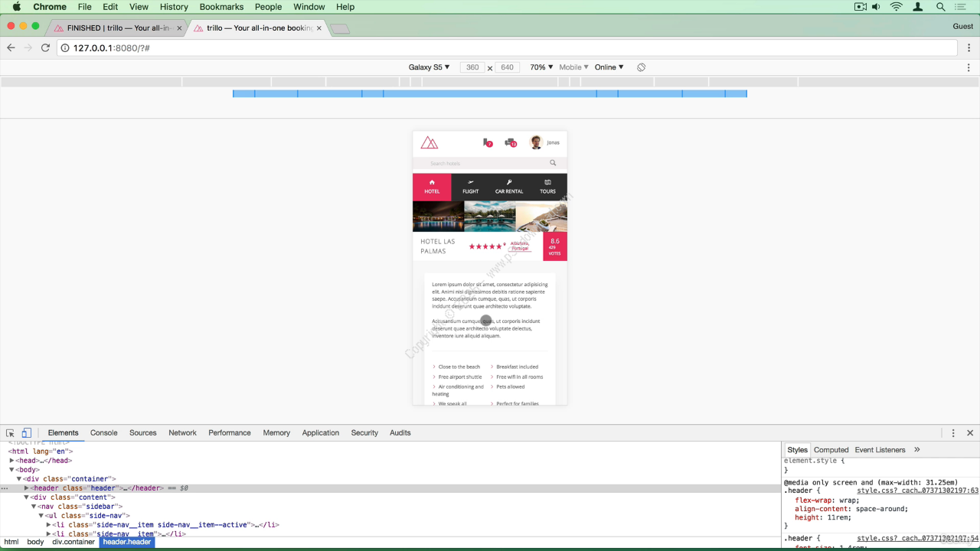Switch to the Performance tab
The width and height of the screenshot is (980, 551).
tap(230, 433)
